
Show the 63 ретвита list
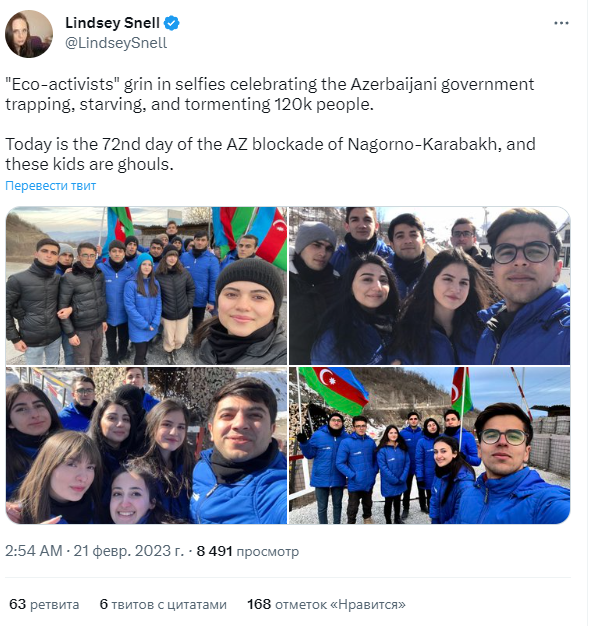click(44, 604)
